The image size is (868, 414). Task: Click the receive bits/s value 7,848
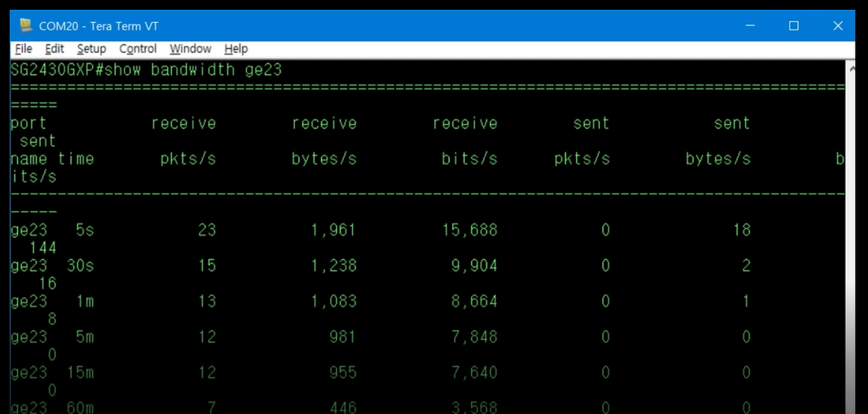pyautogui.click(x=474, y=337)
